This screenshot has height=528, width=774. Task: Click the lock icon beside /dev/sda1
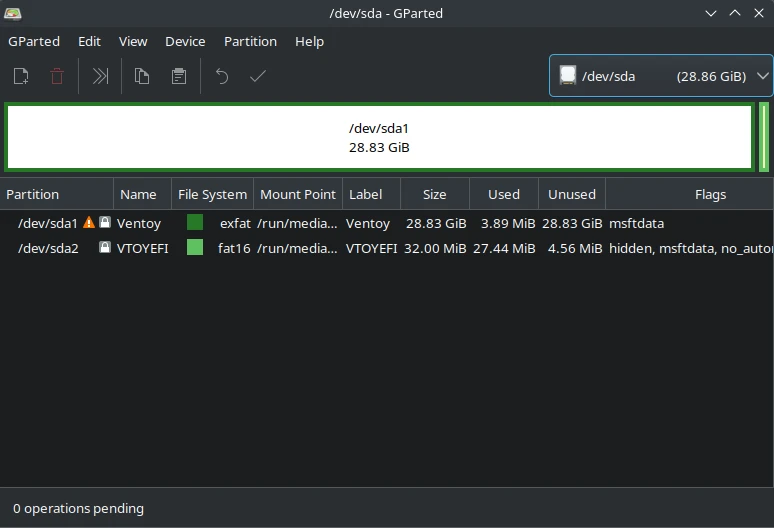point(105,222)
